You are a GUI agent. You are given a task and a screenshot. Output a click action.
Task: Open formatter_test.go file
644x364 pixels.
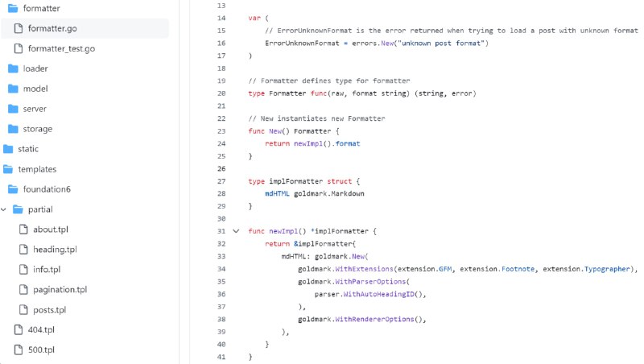(x=61, y=48)
